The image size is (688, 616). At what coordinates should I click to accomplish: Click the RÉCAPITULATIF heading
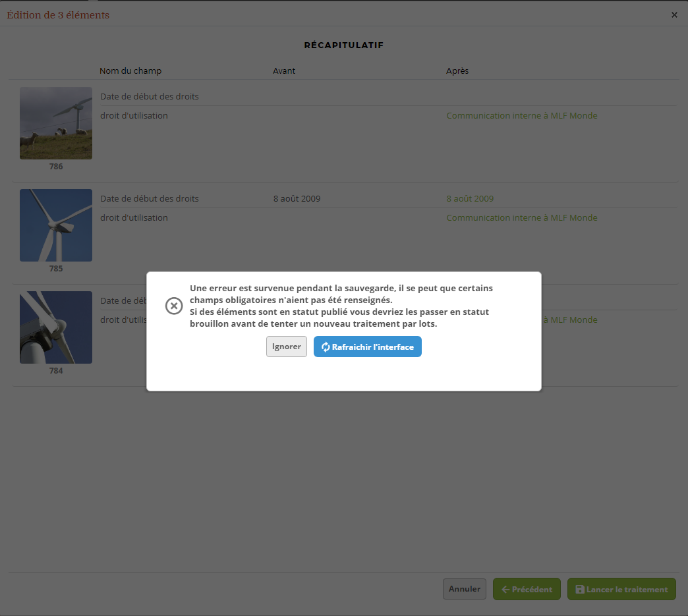point(343,45)
